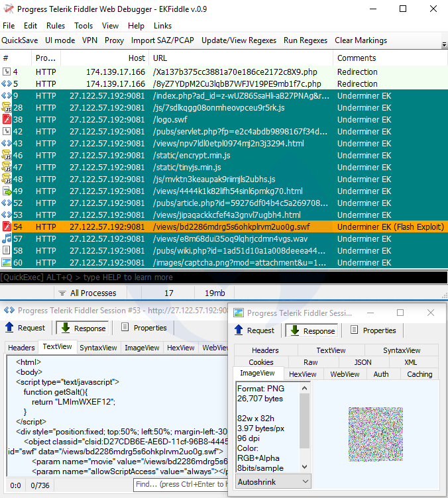448x498 pixels.
Task: Click the image info panel vertical scrollbar
Action: pos(305,427)
